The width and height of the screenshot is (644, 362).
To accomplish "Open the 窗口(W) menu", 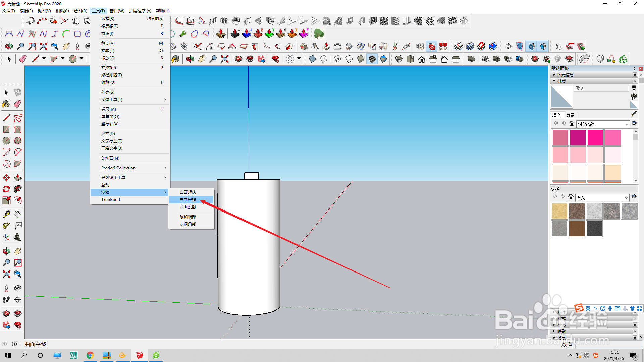I will [117, 11].
